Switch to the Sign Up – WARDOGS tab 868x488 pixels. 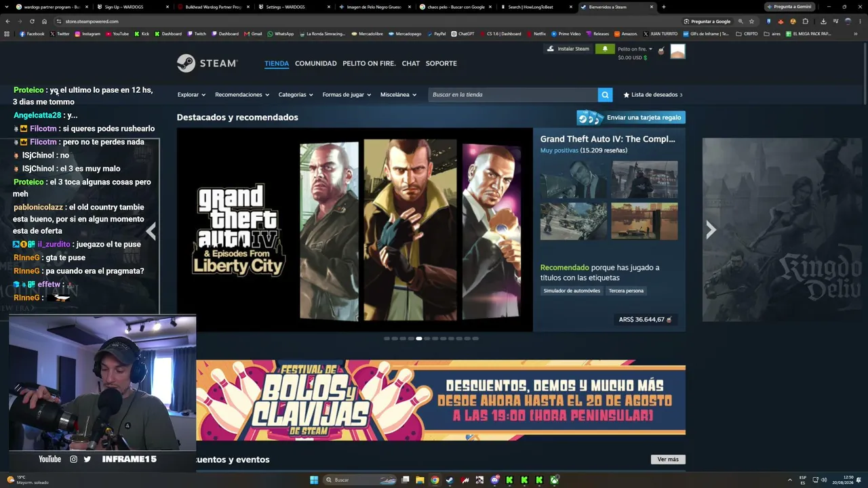pyautogui.click(x=132, y=7)
